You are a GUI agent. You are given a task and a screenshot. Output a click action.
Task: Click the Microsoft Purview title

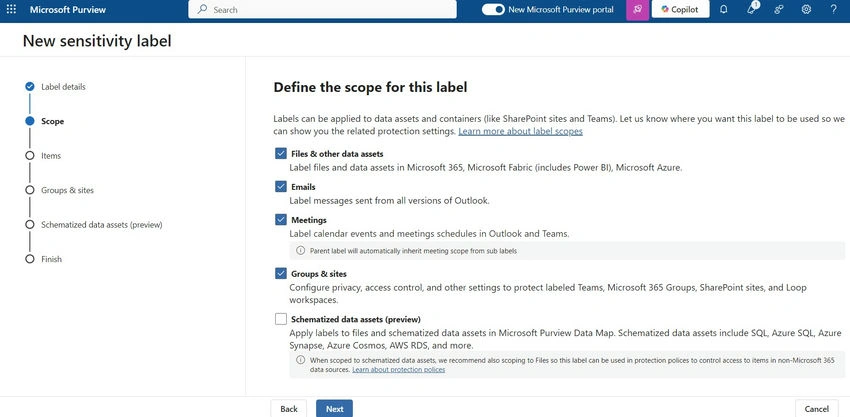[x=68, y=10]
